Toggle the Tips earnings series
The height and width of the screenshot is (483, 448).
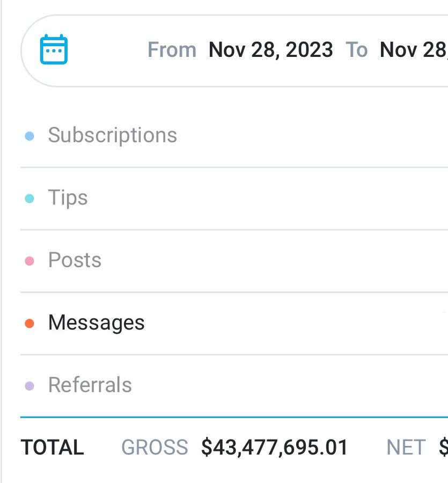pos(68,197)
